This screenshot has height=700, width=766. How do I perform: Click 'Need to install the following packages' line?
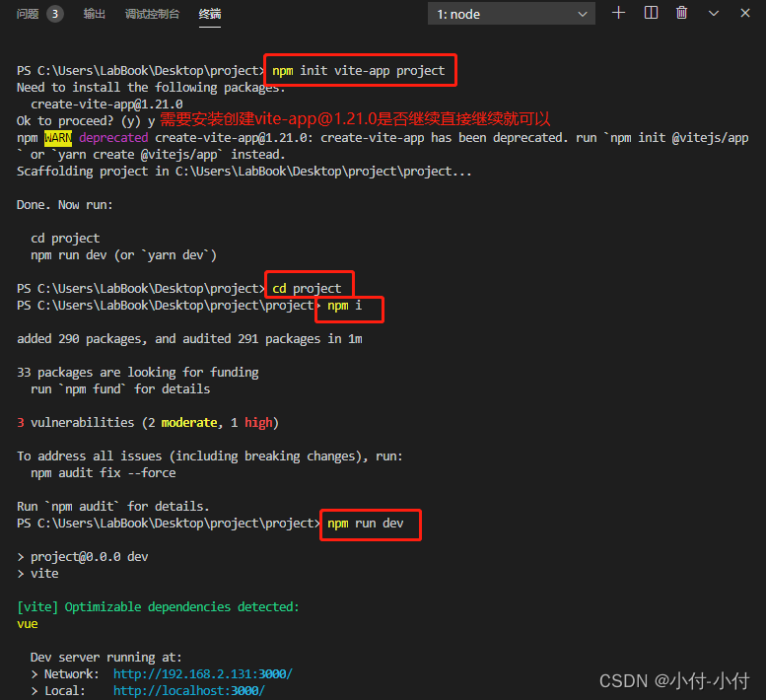point(151,88)
